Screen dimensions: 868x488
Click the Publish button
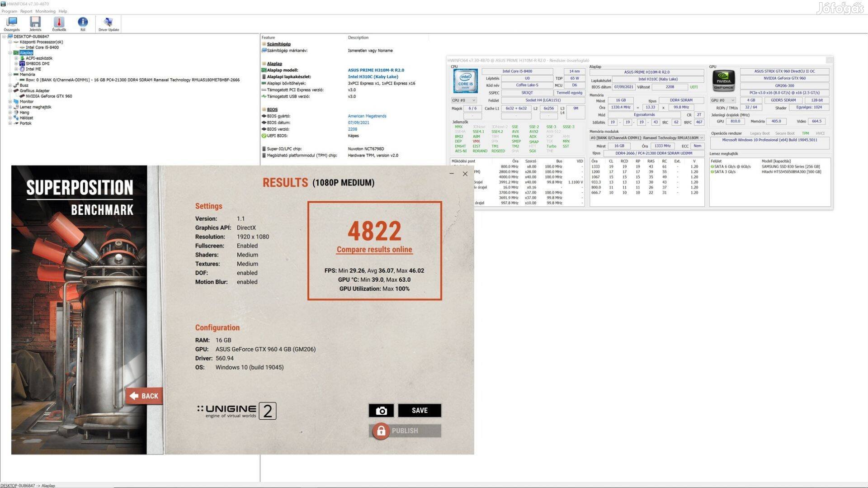[x=405, y=431]
